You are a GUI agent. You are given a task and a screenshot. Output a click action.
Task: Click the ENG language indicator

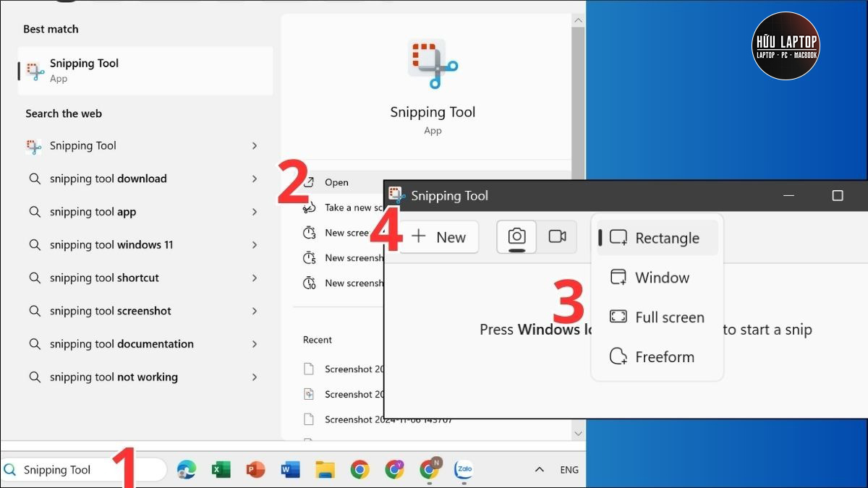(569, 470)
